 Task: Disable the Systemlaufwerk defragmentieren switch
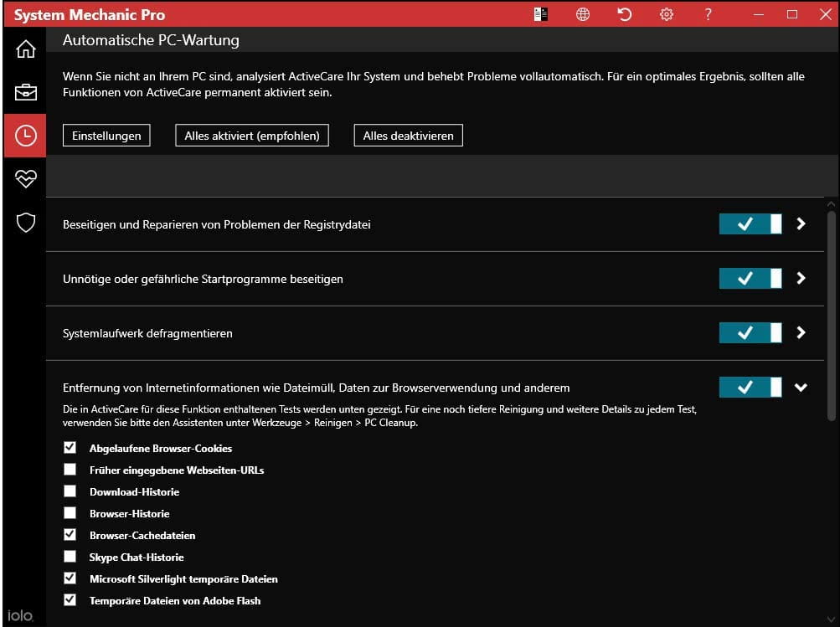750,333
